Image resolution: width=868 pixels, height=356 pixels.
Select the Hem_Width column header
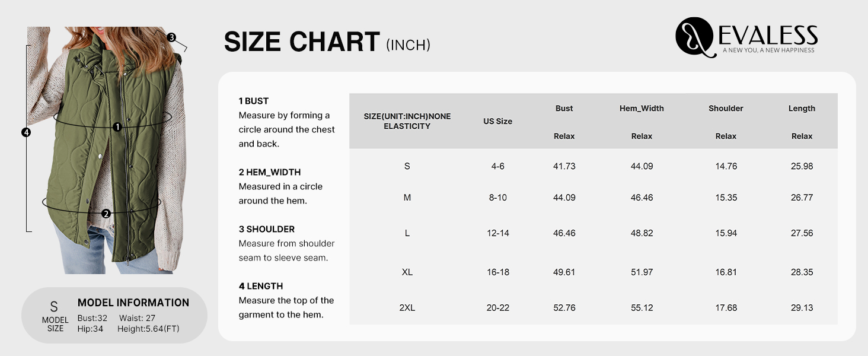point(642,109)
